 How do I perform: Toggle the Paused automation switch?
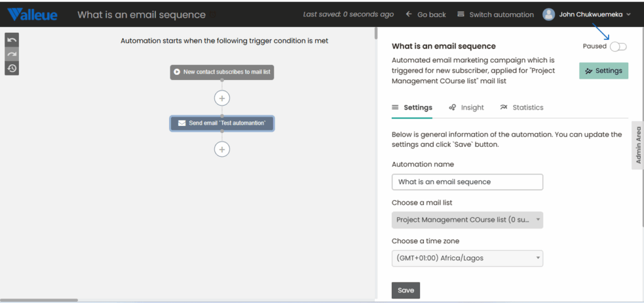pos(618,47)
